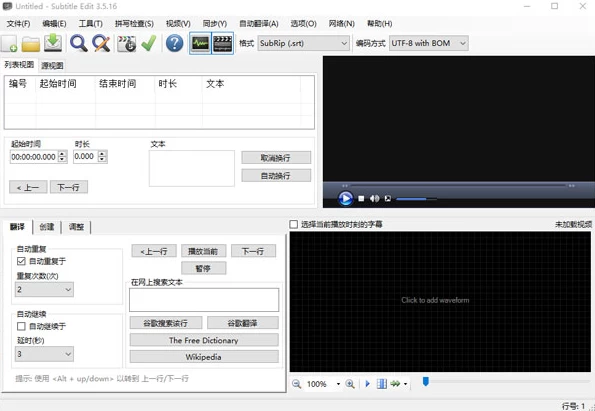The height and width of the screenshot is (411, 595).
Task: Select the 翻译 tab
Action: pyautogui.click(x=17, y=227)
